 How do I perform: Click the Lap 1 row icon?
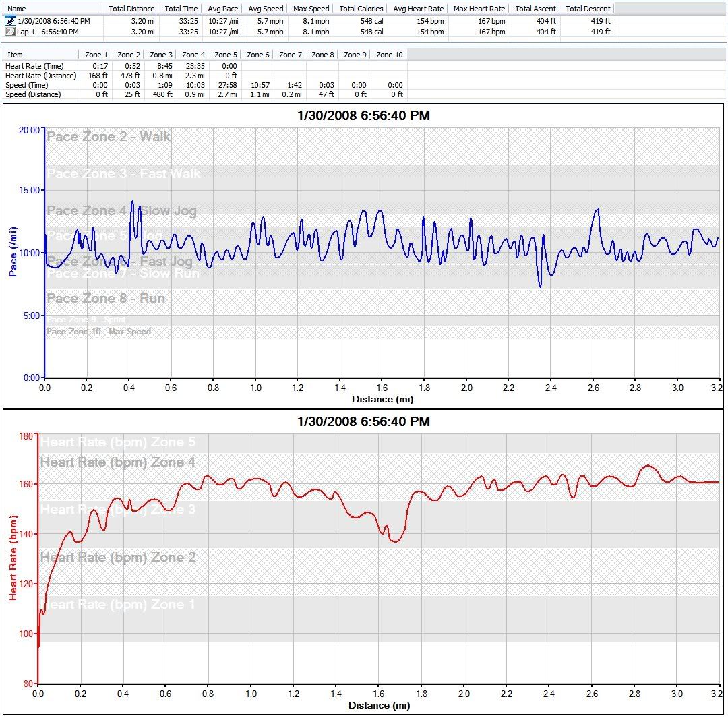[10, 32]
